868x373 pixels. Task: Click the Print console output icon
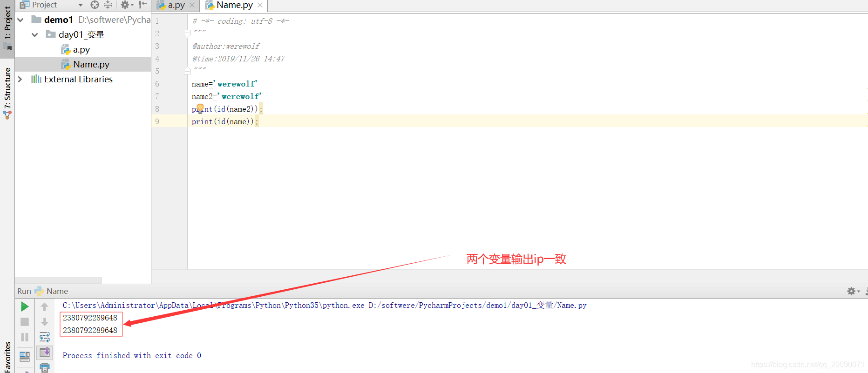point(45,367)
